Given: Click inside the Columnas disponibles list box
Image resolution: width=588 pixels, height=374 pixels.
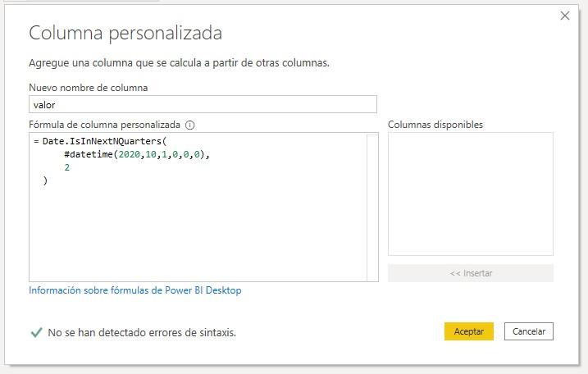Looking at the screenshot, I should coord(470,194).
